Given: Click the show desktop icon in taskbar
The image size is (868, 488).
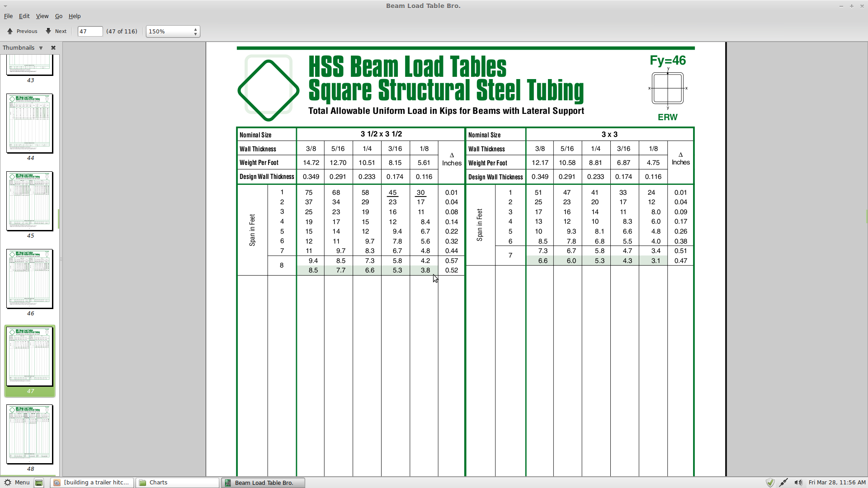Looking at the screenshot, I should [39, 483].
